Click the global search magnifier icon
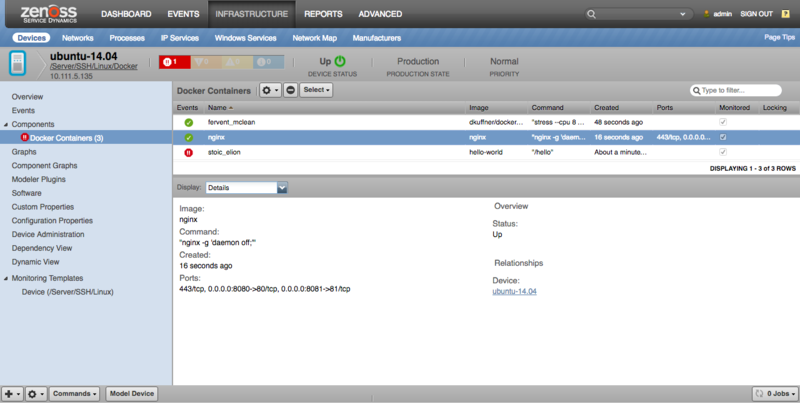This screenshot has height=404, width=800. coord(591,14)
